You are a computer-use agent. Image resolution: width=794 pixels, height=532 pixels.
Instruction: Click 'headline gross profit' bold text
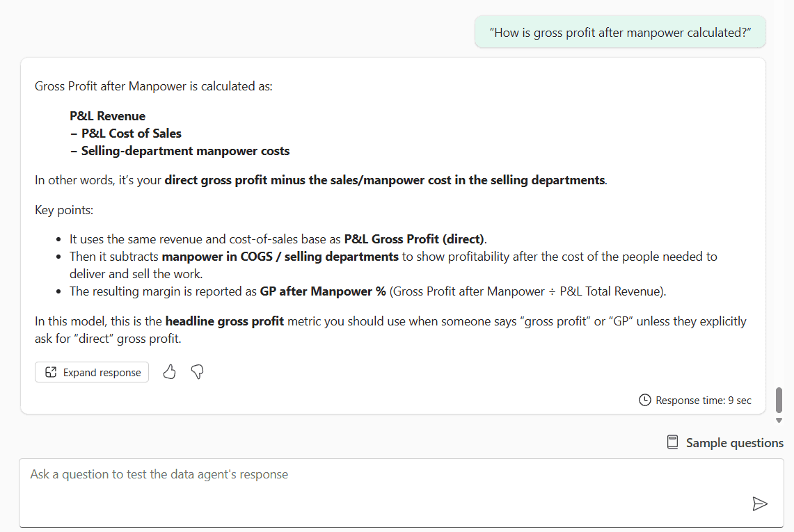coord(224,321)
